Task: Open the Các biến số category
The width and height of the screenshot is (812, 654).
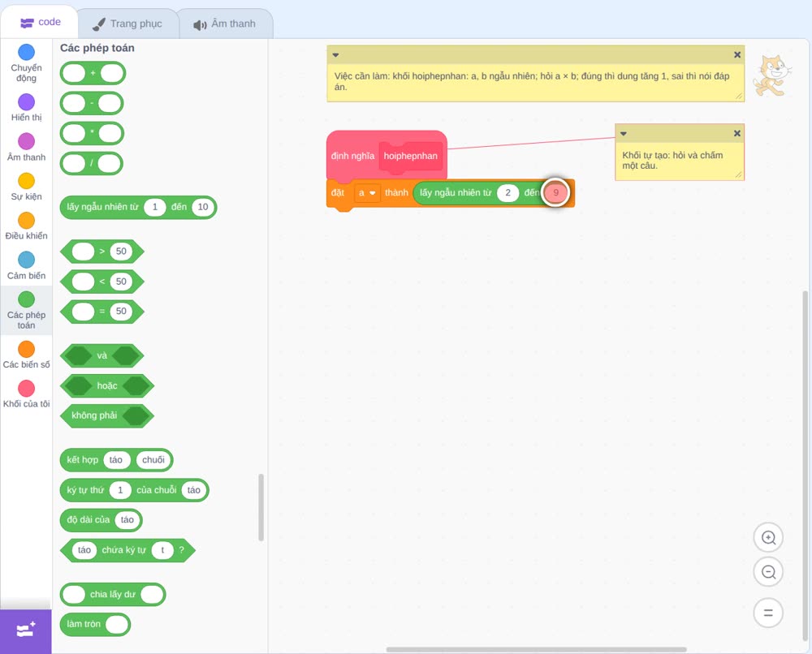Action: coord(27,355)
